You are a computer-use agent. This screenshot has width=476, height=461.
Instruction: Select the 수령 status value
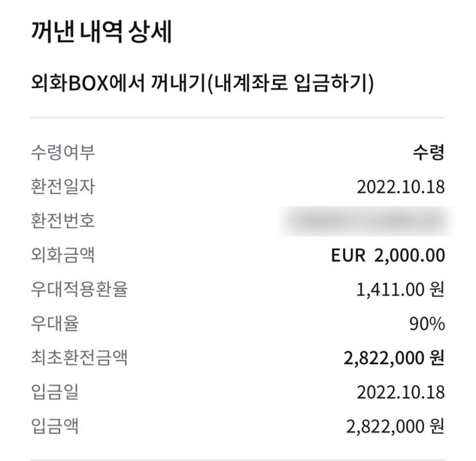pos(429,152)
